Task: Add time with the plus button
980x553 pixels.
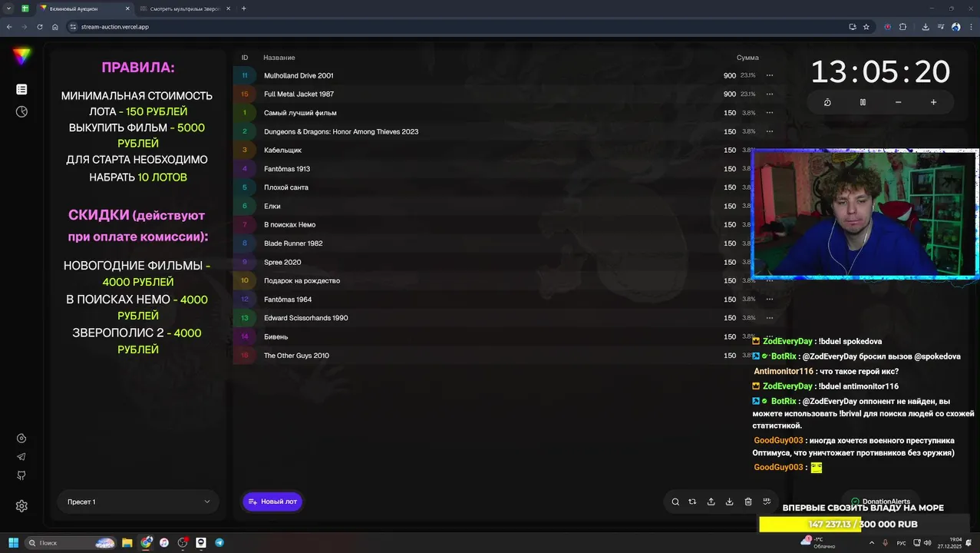Action: click(933, 102)
